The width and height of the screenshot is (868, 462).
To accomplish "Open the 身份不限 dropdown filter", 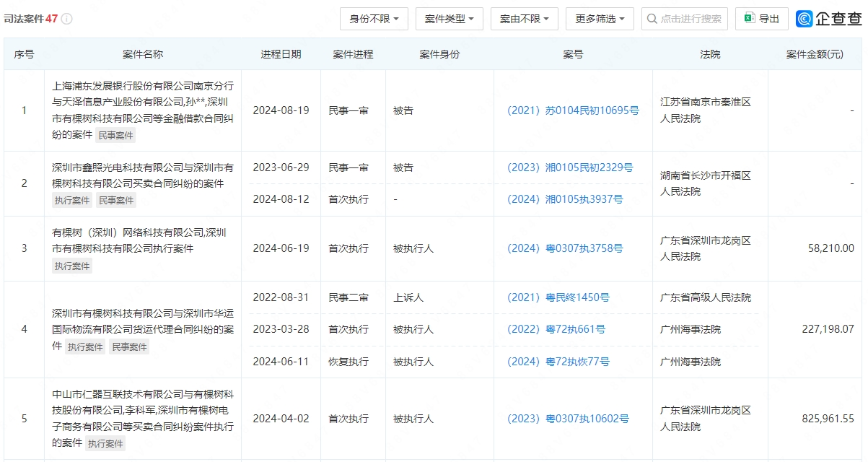I will click(374, 19).
